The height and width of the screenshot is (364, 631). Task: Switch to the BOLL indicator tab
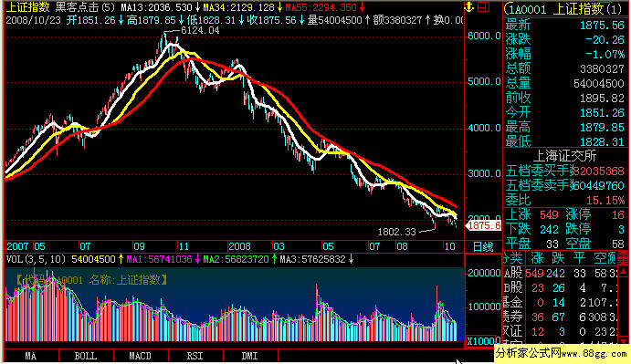[x=86, y=356]
